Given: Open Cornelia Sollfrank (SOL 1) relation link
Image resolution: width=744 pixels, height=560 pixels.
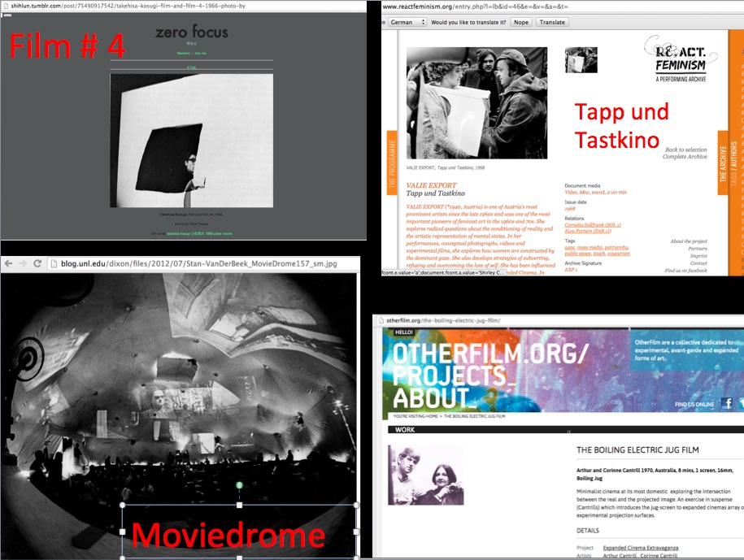Looking at the screenshot, I should (x=593, y=225).
